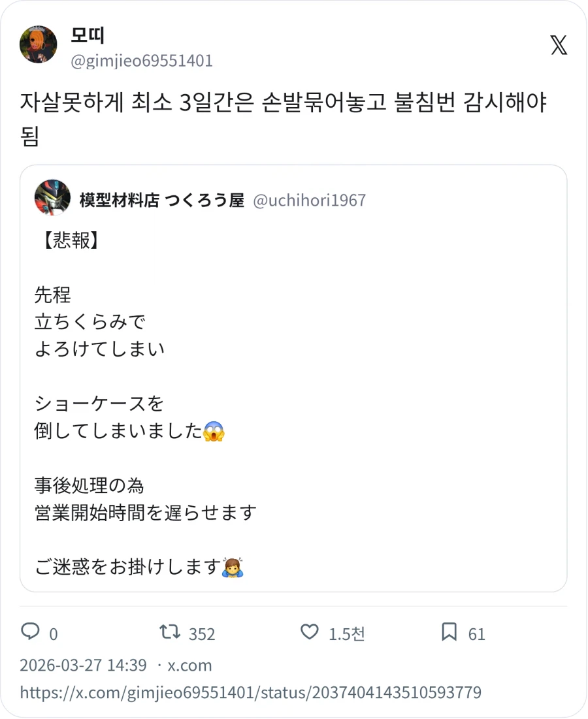Screen dimensions: 588x719
Task: Open the x.com source link
Action: point(188,665)
